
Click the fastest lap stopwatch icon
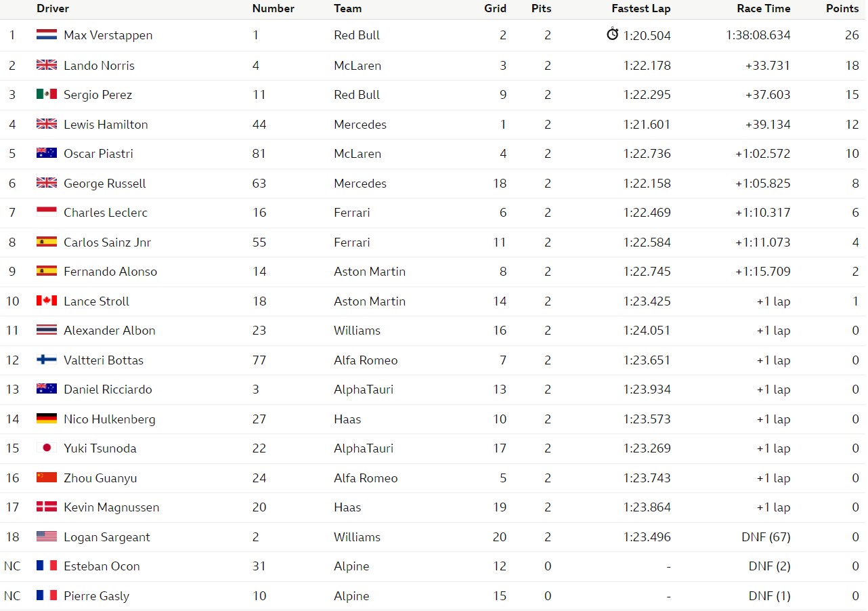click(612, 34)
